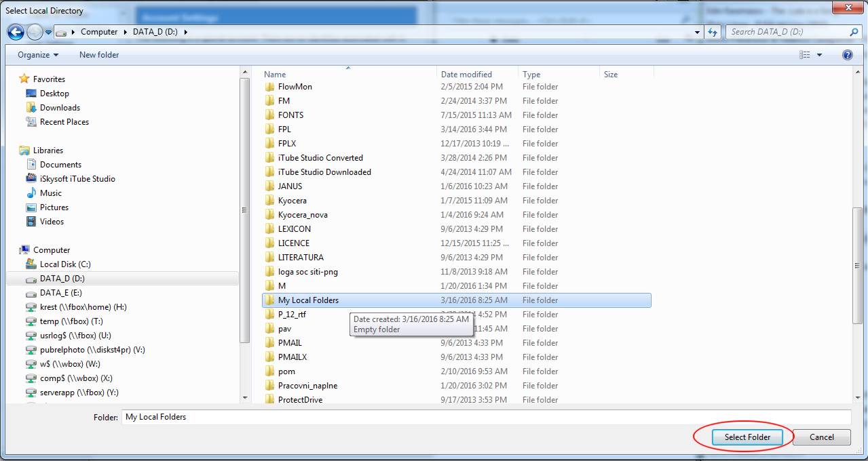868x461 pixels.
Task: Expand the view options dropdown arrow
Action: tap(819, 55)
